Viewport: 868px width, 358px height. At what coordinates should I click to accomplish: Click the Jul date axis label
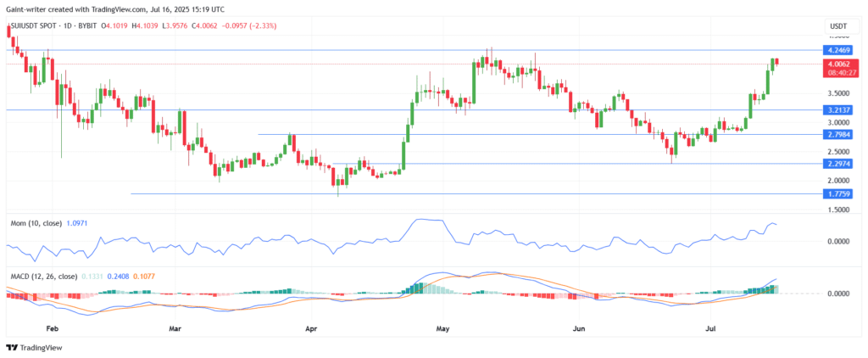[x=710, y=328]
